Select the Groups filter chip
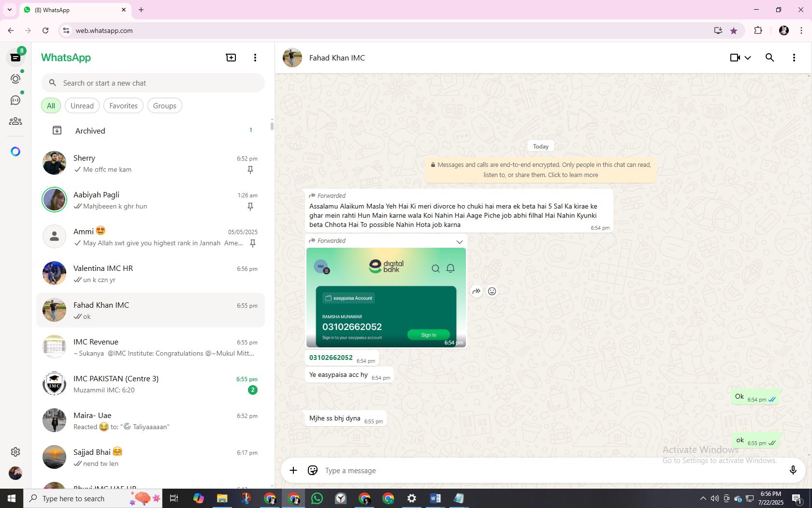Image resolution: width=812 pixels, height=508 pixels. 165,105
